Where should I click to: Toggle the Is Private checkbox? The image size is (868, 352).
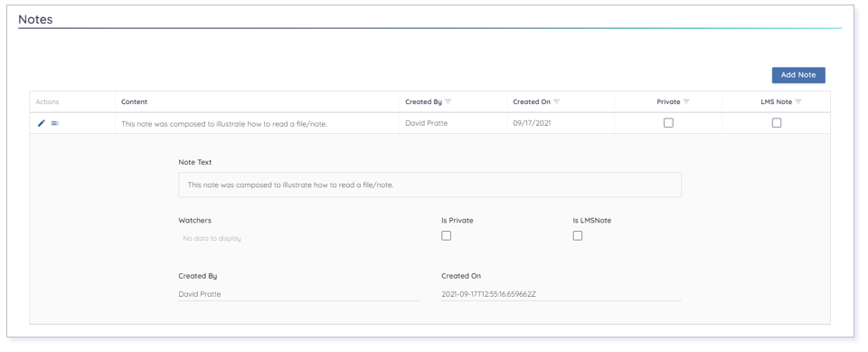(446, 235)
